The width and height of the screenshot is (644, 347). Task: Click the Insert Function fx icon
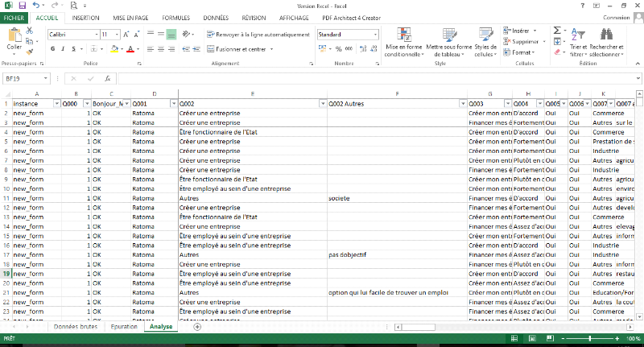click(x=107, y=79)
